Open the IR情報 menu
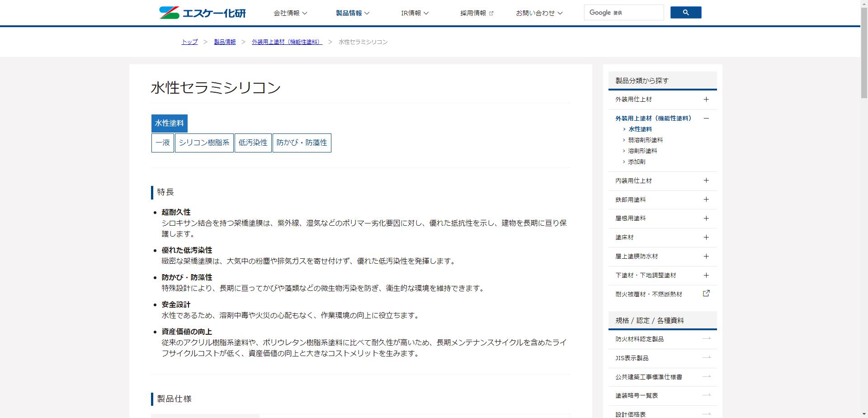Screen dimensions: 868x418 point(415,13)
